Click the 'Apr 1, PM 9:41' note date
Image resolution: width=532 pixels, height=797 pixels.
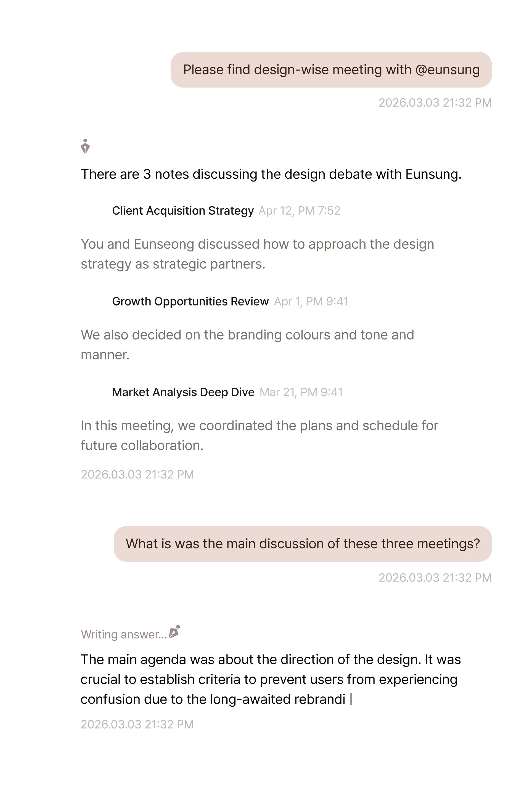pyautogui.click(x=311, y=301)
